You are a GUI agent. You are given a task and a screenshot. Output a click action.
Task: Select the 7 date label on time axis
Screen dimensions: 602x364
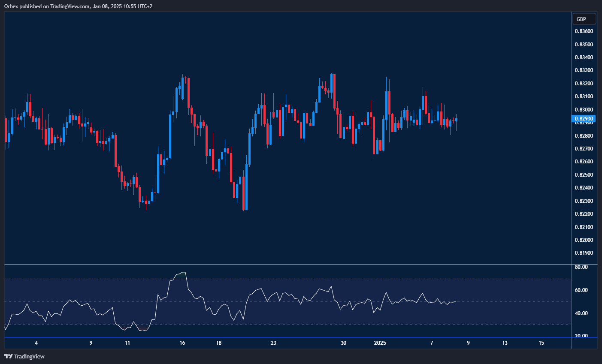pyautogui.click(x=432, y=343)
